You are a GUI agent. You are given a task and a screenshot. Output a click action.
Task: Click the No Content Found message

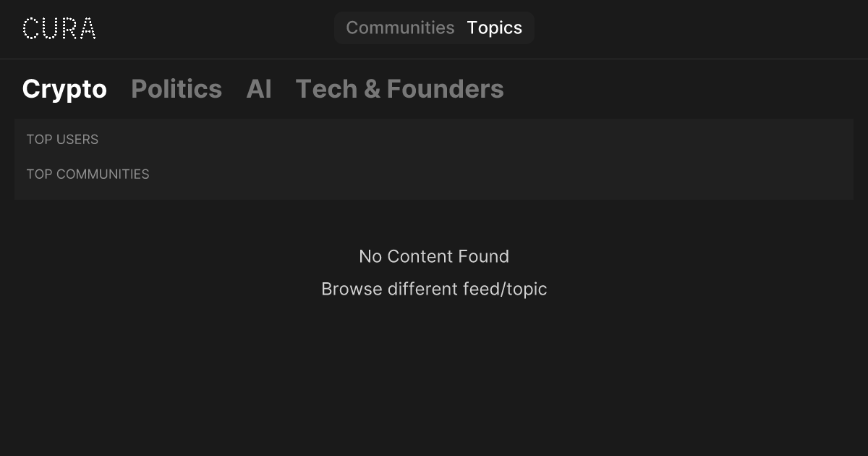click(434, 256)
